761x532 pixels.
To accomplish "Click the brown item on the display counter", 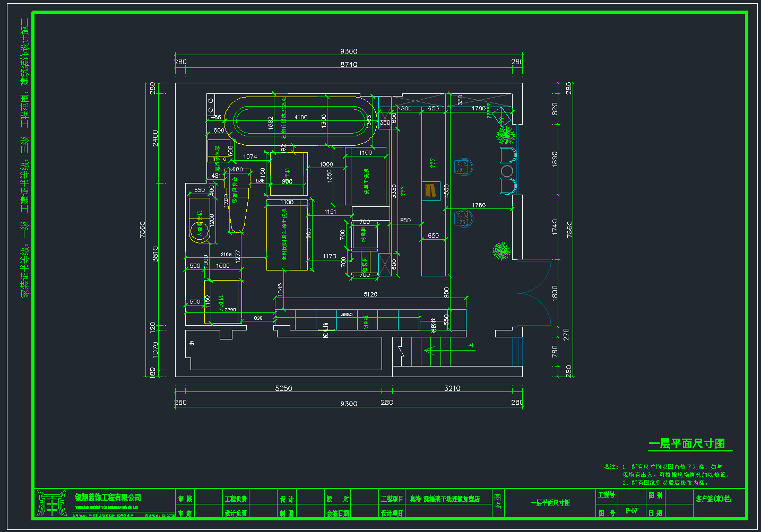I will coord(430,191).
